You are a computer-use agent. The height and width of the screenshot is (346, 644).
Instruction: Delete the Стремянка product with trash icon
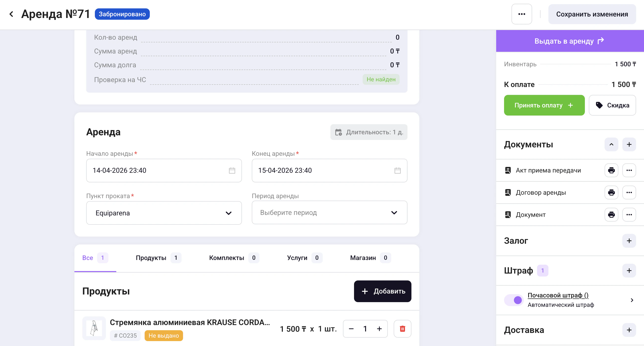click(402, 329)
